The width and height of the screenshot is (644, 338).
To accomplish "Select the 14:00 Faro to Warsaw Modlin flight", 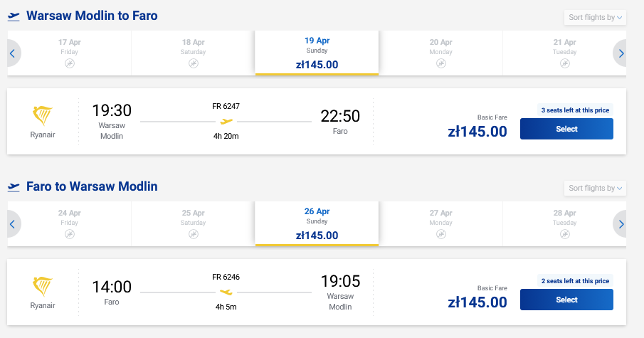I will [566, 300].
